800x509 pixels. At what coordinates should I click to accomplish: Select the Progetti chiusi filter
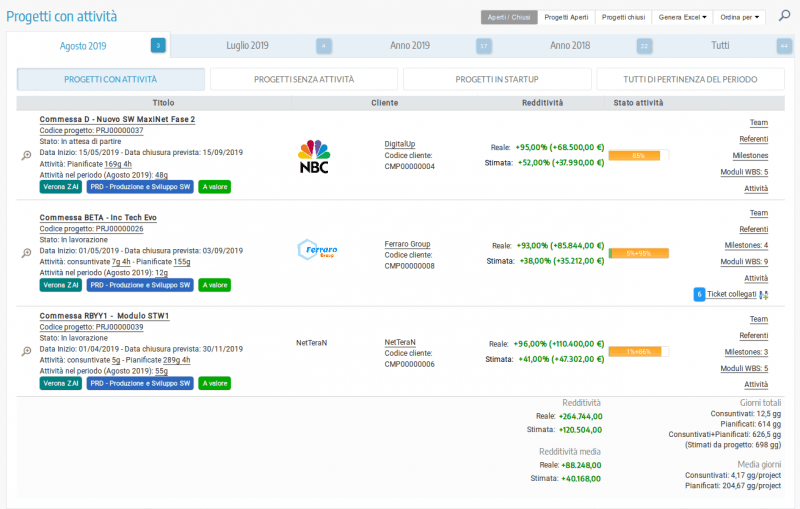[x=623, y=17]
